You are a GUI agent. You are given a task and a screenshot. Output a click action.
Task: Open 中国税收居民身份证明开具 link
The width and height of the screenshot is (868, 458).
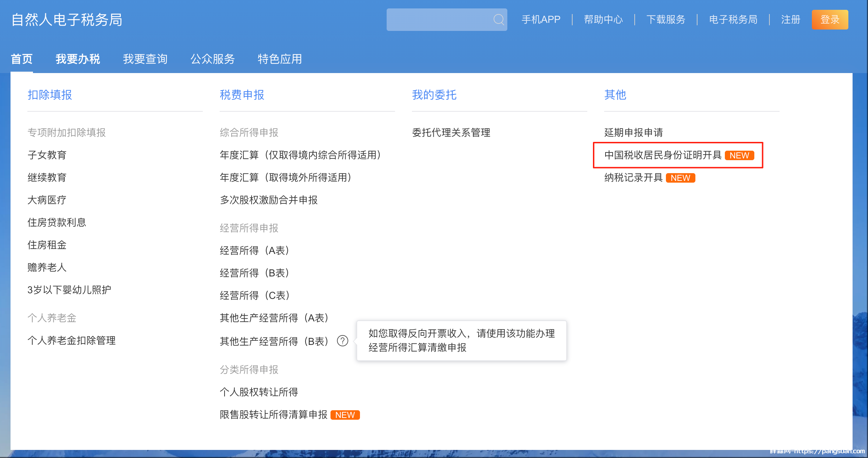(662, 155)
